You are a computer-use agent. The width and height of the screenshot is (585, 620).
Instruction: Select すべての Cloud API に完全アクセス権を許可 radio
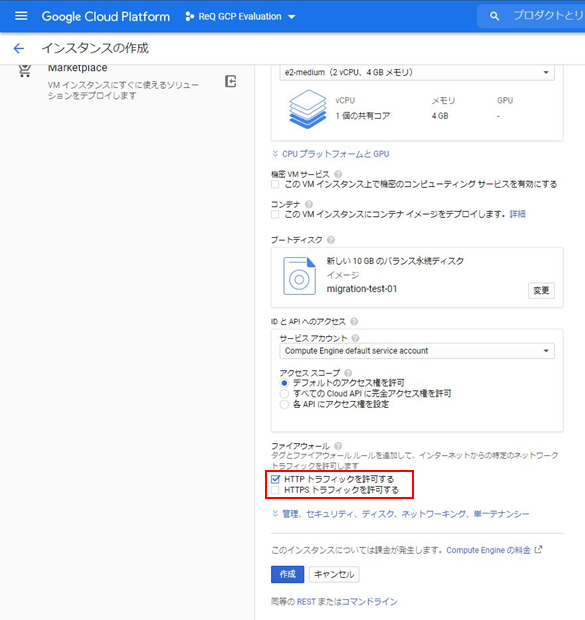click(284, 394)
